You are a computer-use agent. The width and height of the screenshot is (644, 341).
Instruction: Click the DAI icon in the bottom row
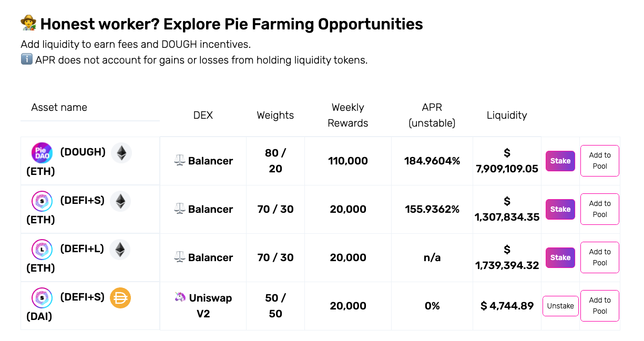(120, 297)
